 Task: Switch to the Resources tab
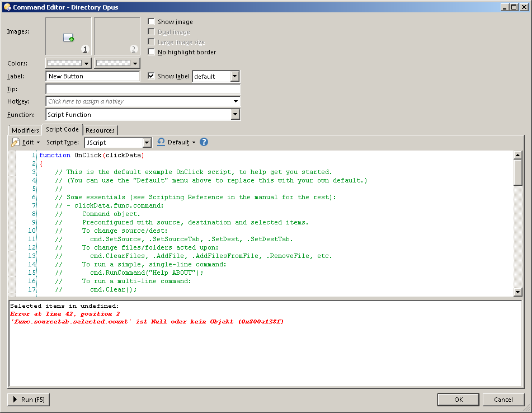pyautogui.click(x=100, y=130)
